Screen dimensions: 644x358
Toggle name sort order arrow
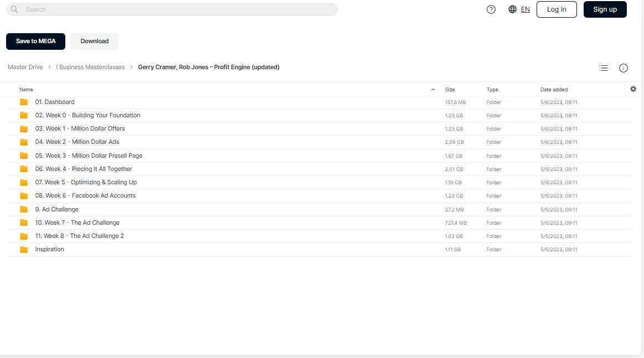tap(433, 90)
